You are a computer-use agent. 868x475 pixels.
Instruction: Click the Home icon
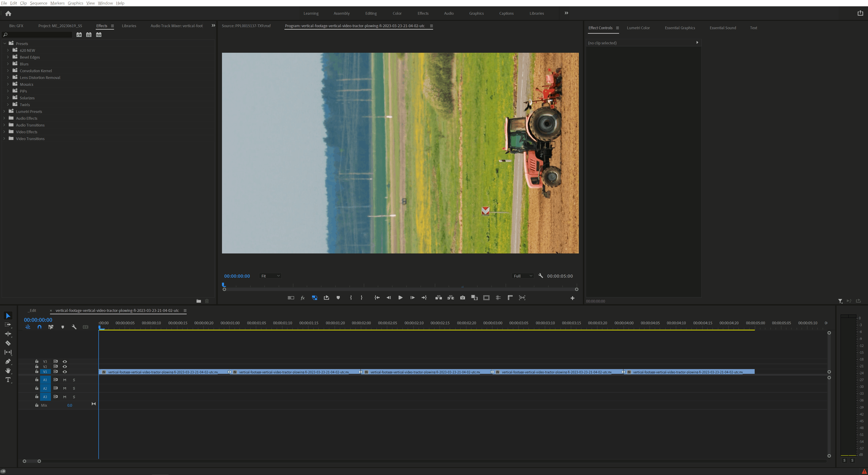coord(8,14)
